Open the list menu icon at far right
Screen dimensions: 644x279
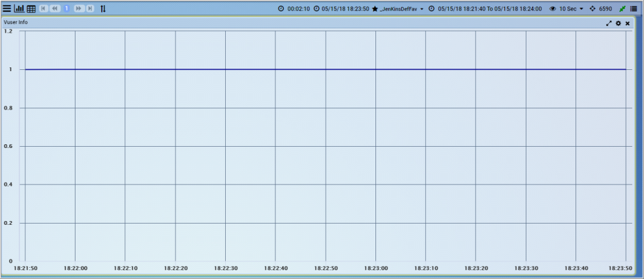(x=634, y=9)
